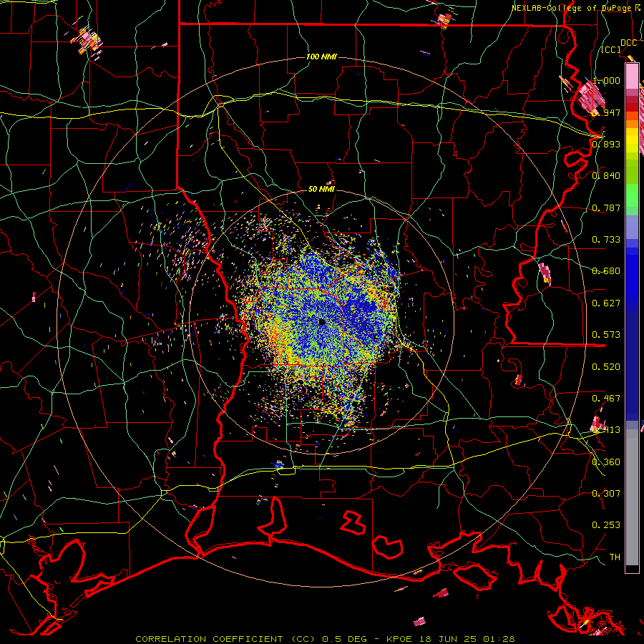Pick the red segment of the color bar
The height and width of the screenshot is (644, 644).
coord(632,107)
